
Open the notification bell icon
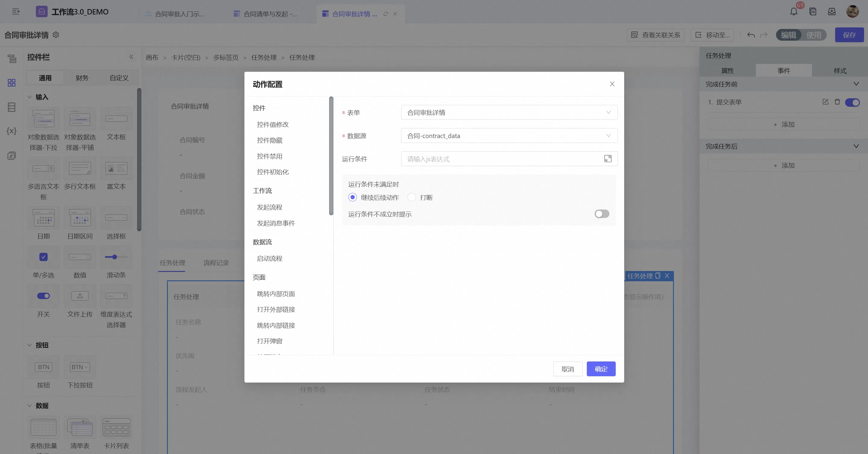click(x=794, y=12)
